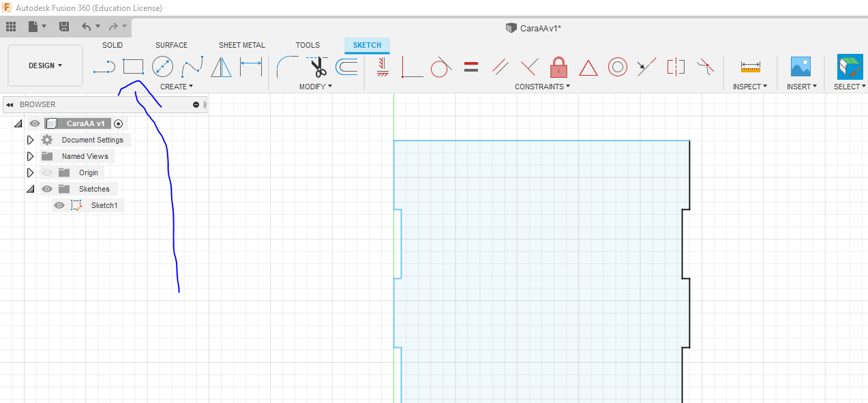Choose the Fit Point Spline tool
The image size is (868, 403).
pos(192,67)
